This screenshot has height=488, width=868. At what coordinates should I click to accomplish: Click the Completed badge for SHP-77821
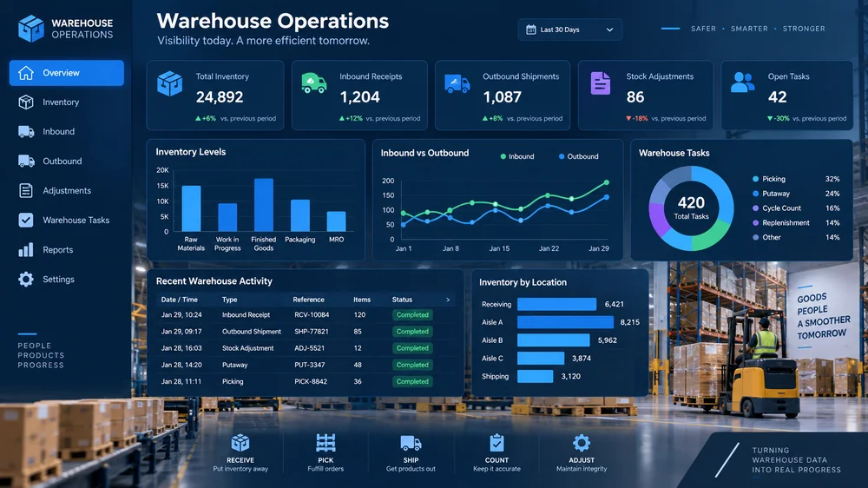coord(412,331)
